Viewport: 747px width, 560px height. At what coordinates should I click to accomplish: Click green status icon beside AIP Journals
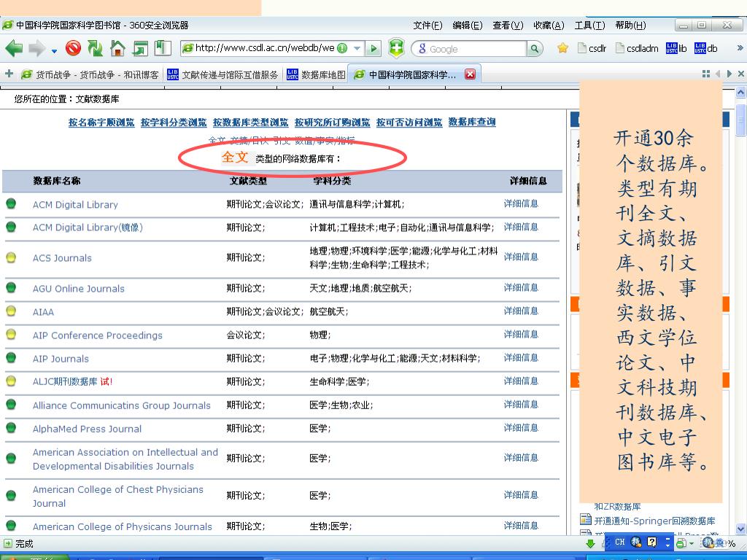[11, 357]
